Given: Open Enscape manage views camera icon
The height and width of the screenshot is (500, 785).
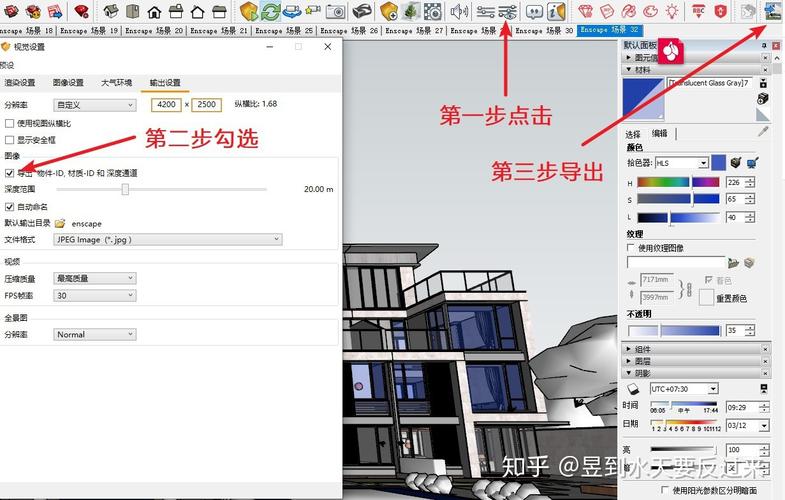Looking at the screenshot, I should click(313, 11).
